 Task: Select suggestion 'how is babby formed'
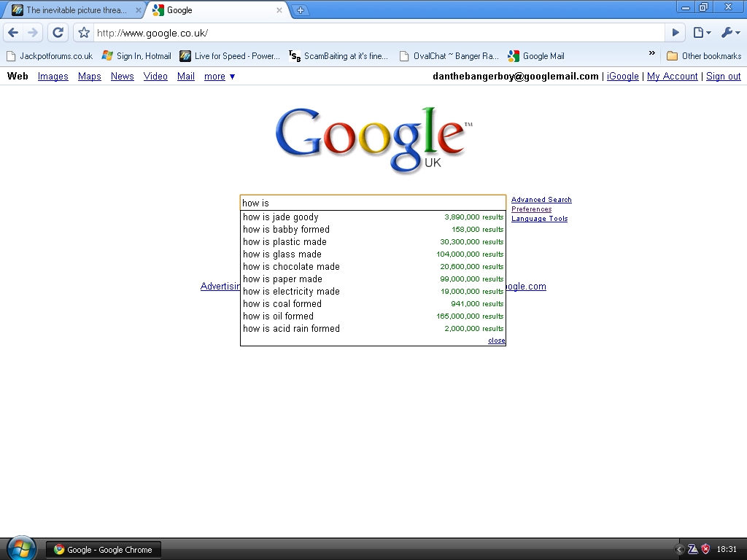click(x=373, y=230)
